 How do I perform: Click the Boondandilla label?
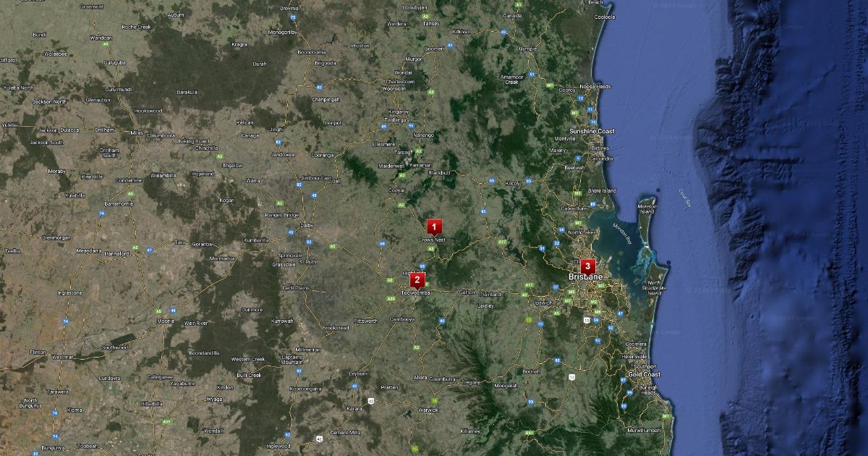tap(204, 352)
